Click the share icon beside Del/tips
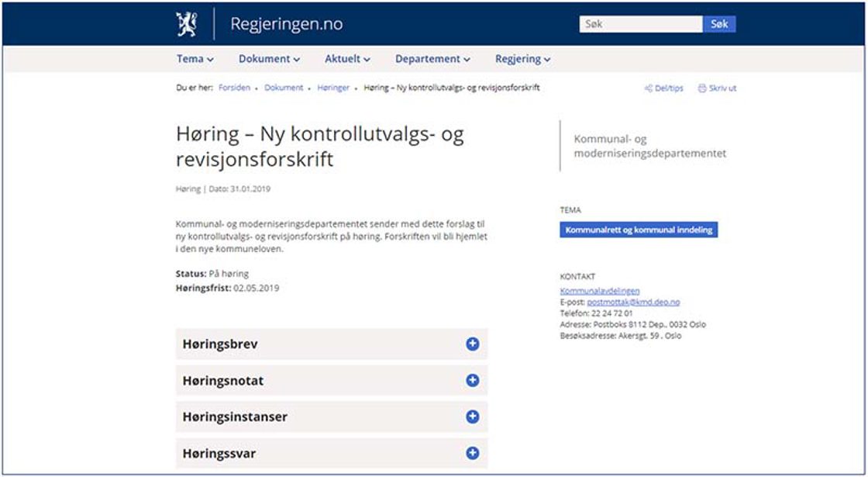This screenshot has height=477, width=868. [648, 88]
